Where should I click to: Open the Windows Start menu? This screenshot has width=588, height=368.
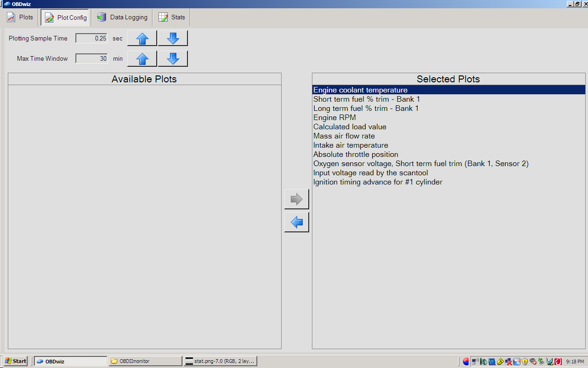pos(16,361)
